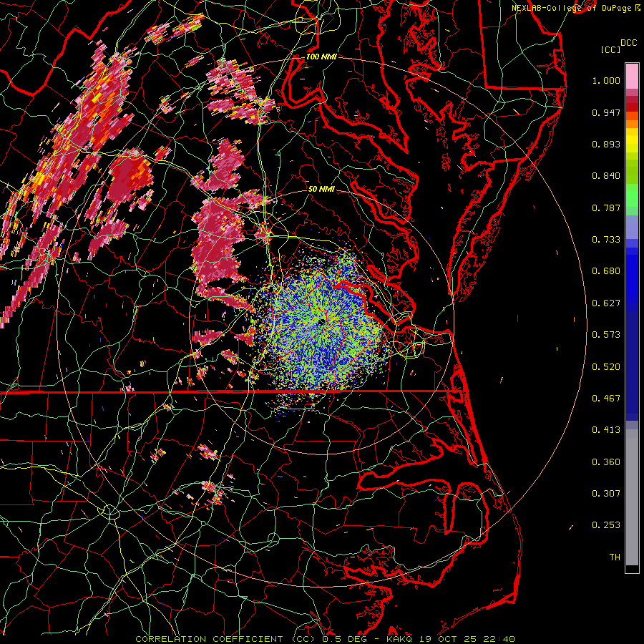644x644 pixels.
Task: Click the 0.627 colorbar value
Action: [x=606, y=303]
